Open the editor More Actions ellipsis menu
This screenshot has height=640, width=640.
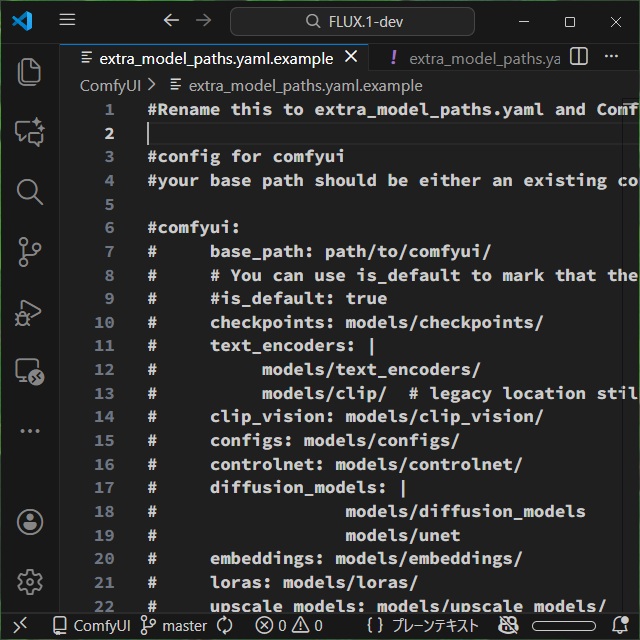point(611,58)
